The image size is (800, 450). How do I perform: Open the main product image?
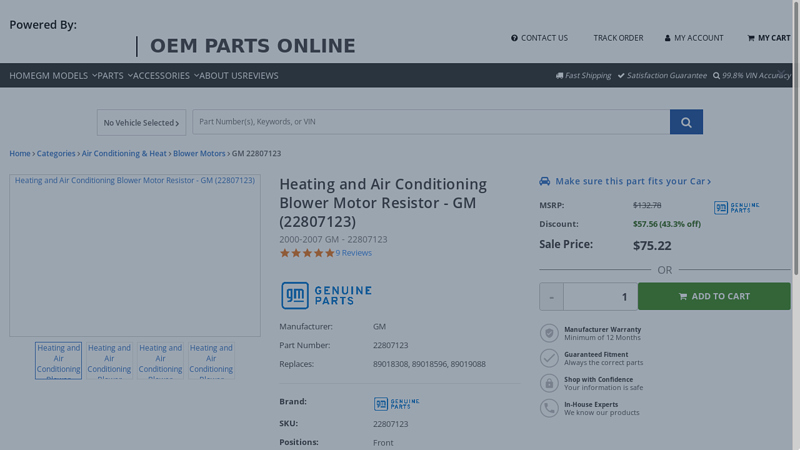pyautogui.click(x=135, y=255)
